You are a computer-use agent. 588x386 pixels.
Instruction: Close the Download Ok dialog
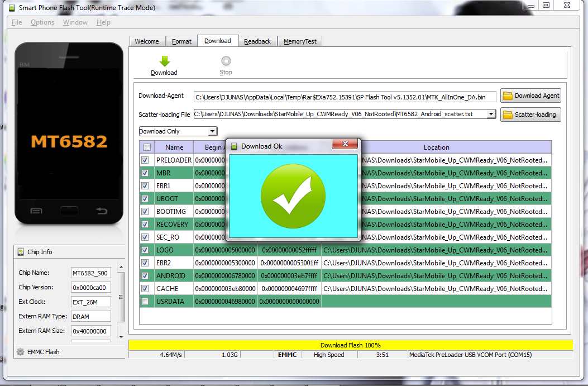point(345,144)
